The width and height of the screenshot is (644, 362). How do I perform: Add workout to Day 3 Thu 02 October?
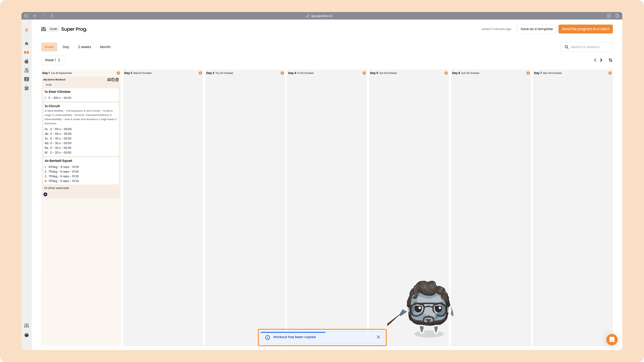pyautogui.click(x=282, y=73)
